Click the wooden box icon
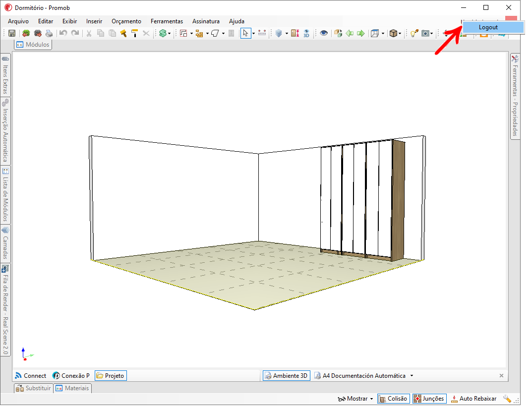 [393, 33]
